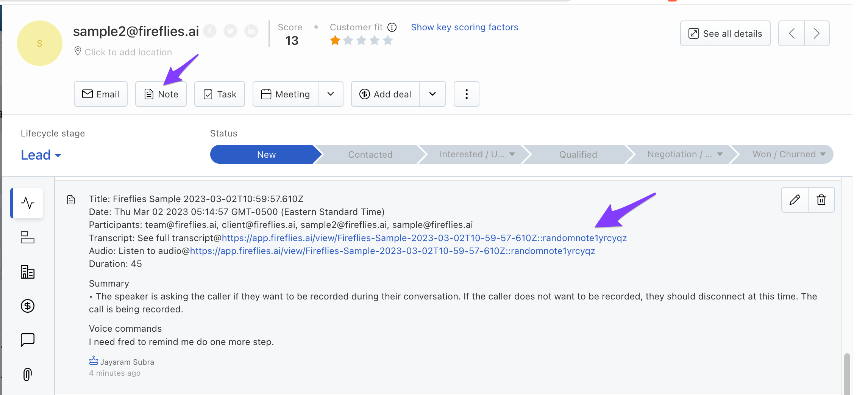Show key scoring factors
Viewport: 868px width, 395px height.
coord(464,27)
